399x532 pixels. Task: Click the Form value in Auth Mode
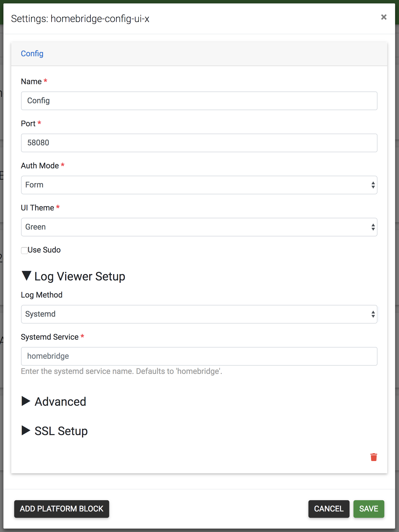pos(34,185)
